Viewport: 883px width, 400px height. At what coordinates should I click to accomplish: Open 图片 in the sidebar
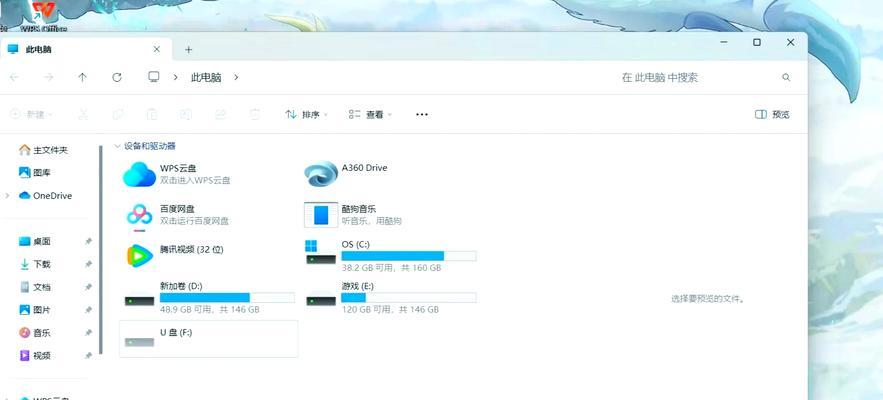pos(35,310)
